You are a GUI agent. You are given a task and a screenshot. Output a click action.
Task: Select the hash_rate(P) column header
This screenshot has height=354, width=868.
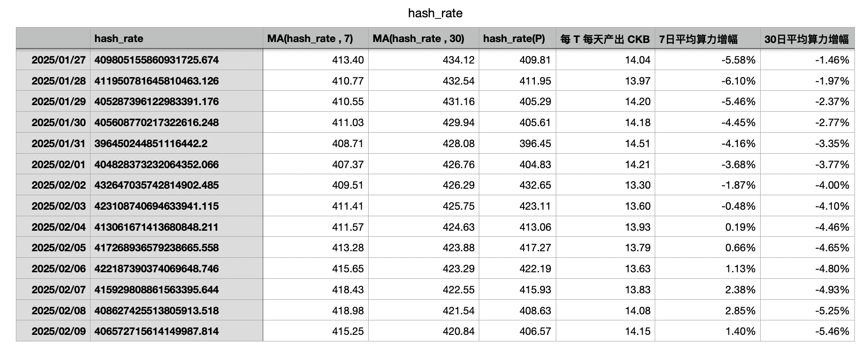pos(518,38)
